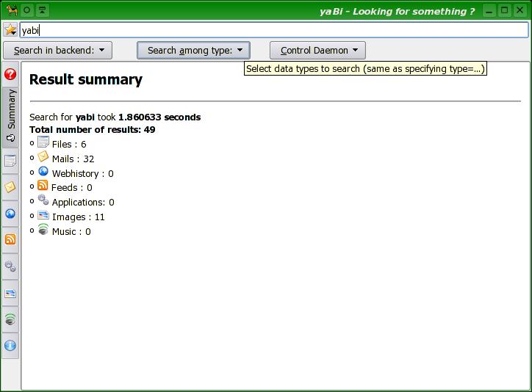Open the Control Daemon dropdown menu
532x392 pixels.
(317, 50)
